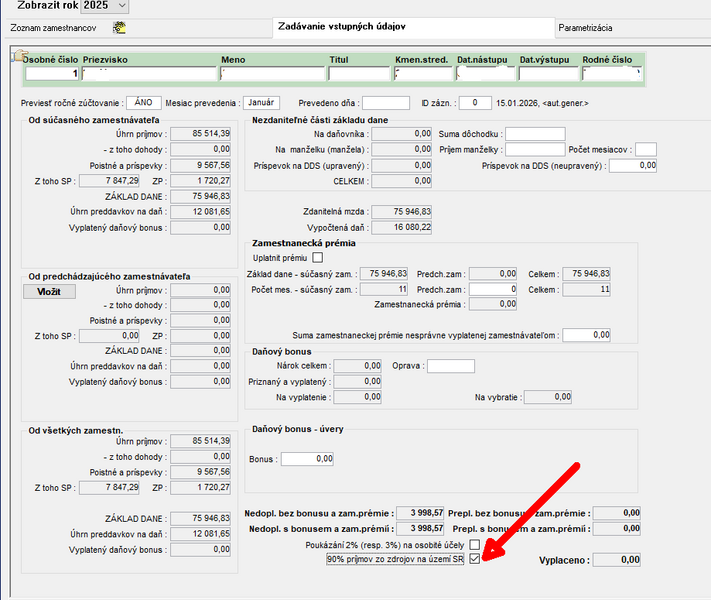Click the Kmen.stred. field
This screenshot has height=600, width=711.
pyautogui.click(x=424, y=73)
